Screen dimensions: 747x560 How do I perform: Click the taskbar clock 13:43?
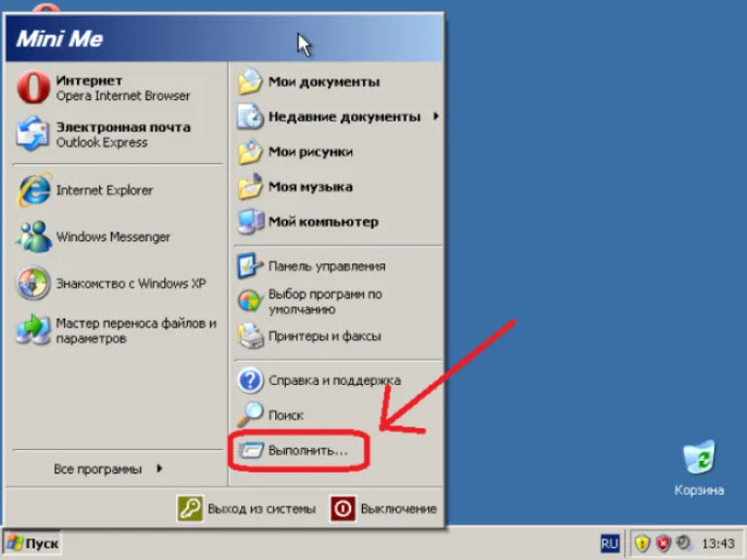pyautogui.click(x=719, y=543)
